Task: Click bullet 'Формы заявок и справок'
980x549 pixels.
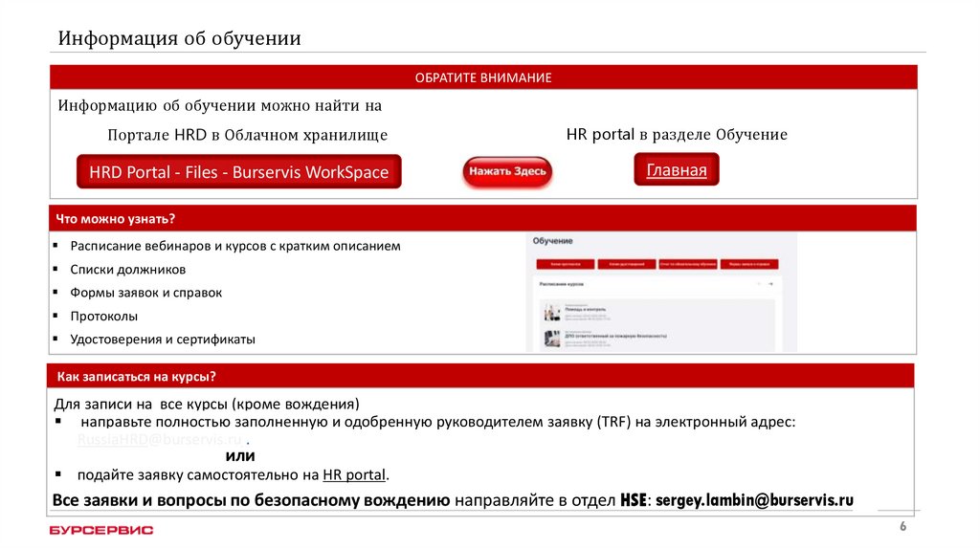Action: (145, 293)
